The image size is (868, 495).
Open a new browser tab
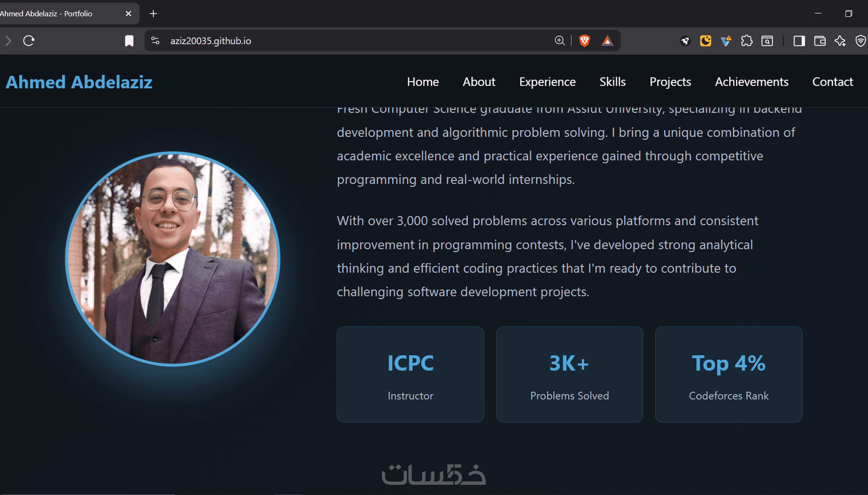pos(153,14)
